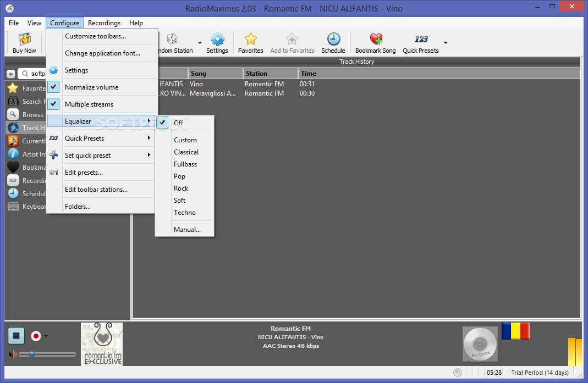Screen dimensions: 588x383
Task: Open Manual... equalizer settings
Action: 184,229
